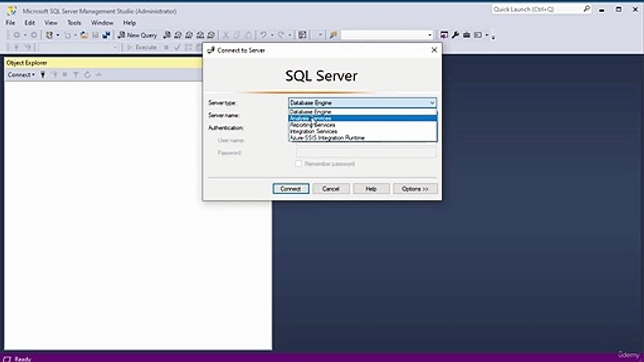Toggle the Remember password checkbox

298,164
